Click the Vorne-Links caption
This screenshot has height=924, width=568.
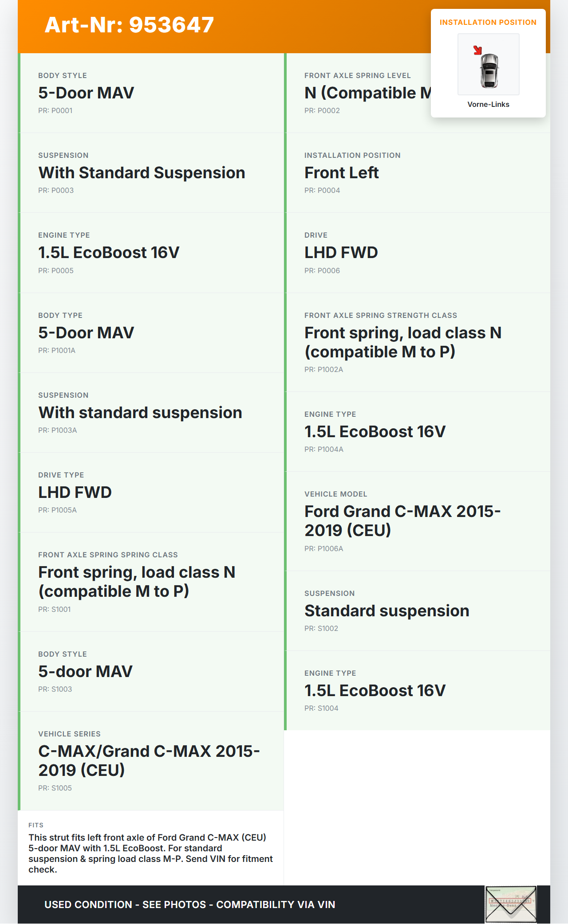click(488, 105)
